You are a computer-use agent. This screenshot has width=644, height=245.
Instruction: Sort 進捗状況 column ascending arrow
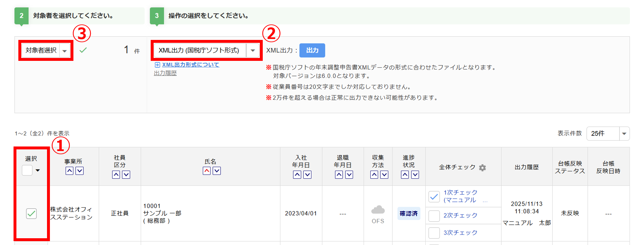[405, 175]
